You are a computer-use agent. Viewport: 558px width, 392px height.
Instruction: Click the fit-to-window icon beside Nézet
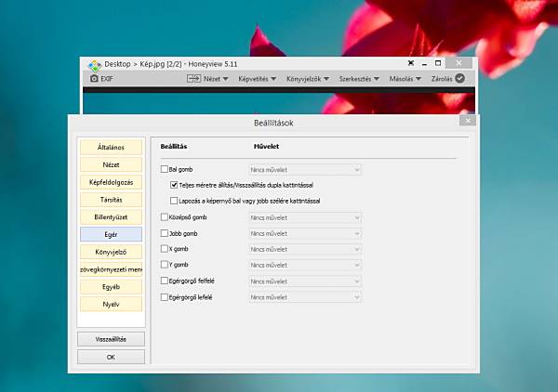click(x=193, y=79)
